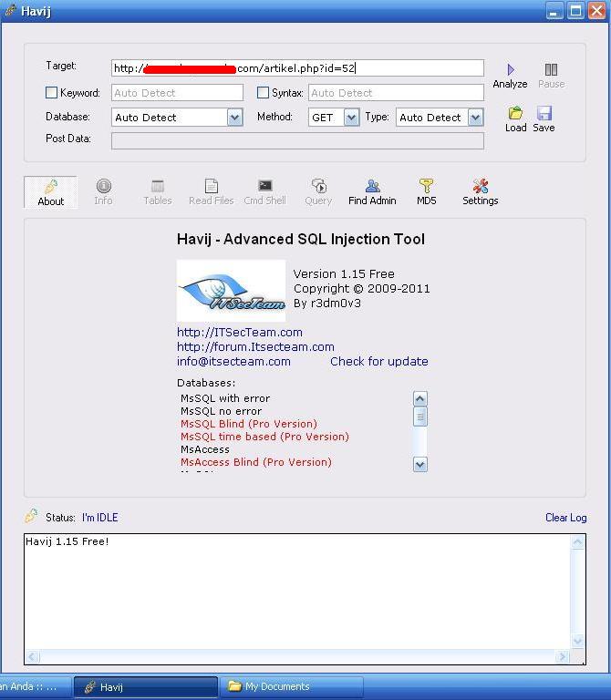Expand the Database dropdown
Image resolution: width=611 pixels, height=700 pixels.
[x=235, y=118]
